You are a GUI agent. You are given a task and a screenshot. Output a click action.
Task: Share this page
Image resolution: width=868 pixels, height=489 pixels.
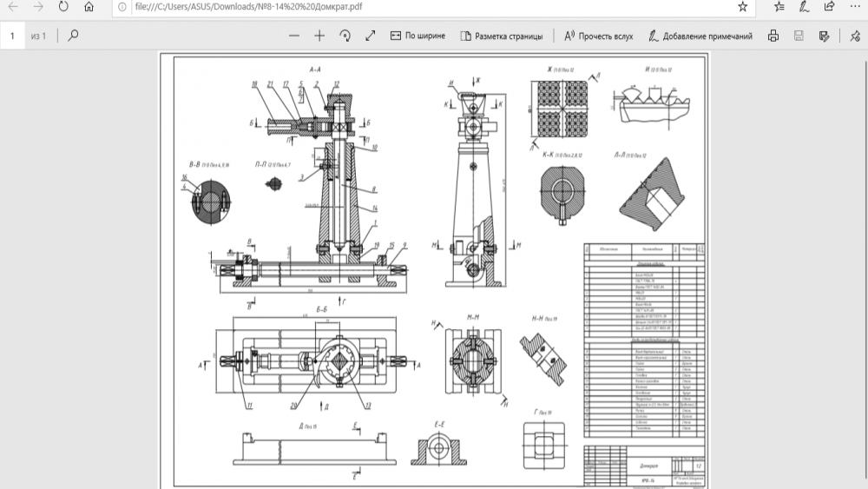pyautogui.click(x=830, y=7)
